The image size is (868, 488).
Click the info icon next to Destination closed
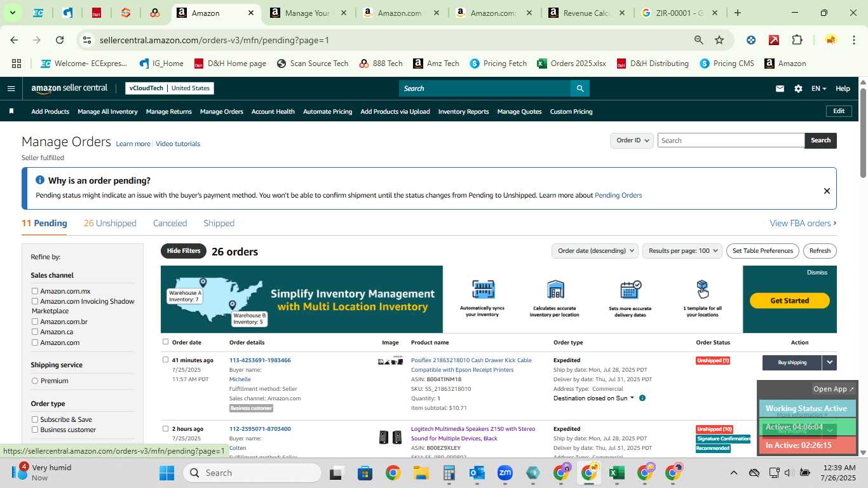pos(642,398)
